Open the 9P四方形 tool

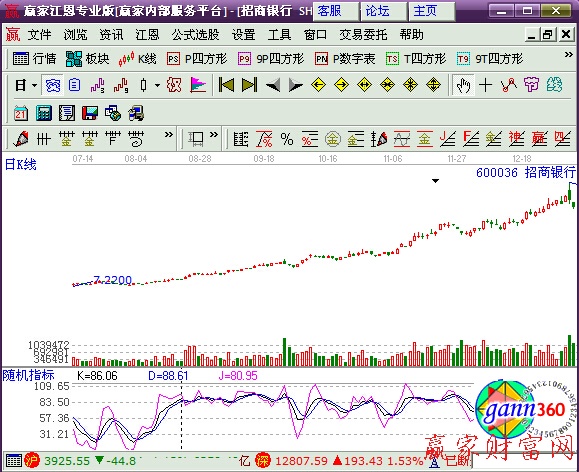click(x=271, y=59)
